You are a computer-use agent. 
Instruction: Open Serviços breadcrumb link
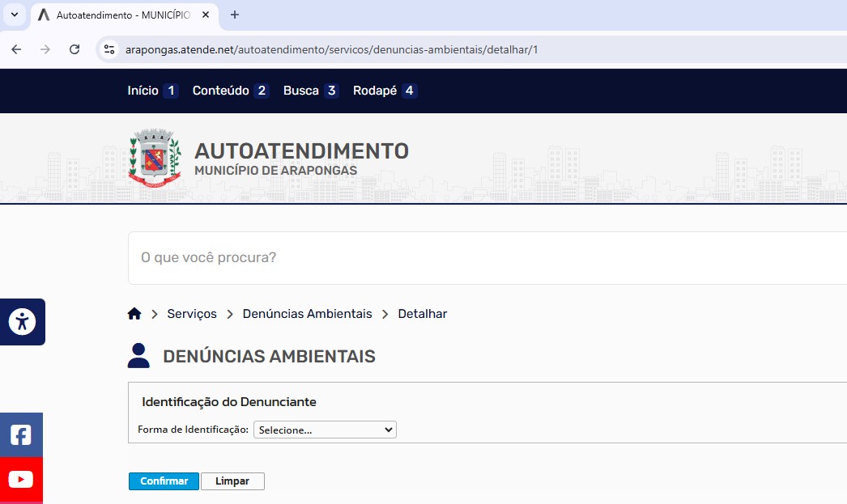point(192,314)
